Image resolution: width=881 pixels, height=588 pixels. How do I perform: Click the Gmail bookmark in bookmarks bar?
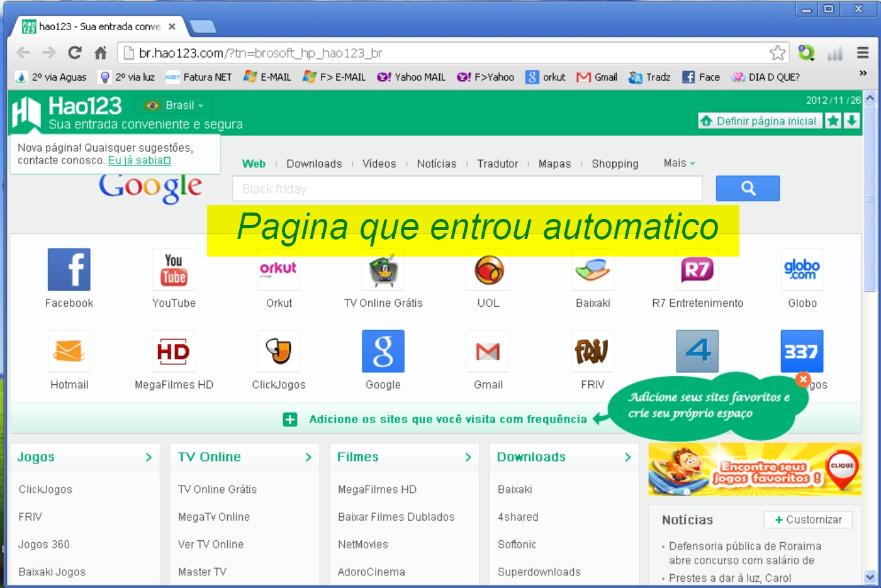(597, 77)
